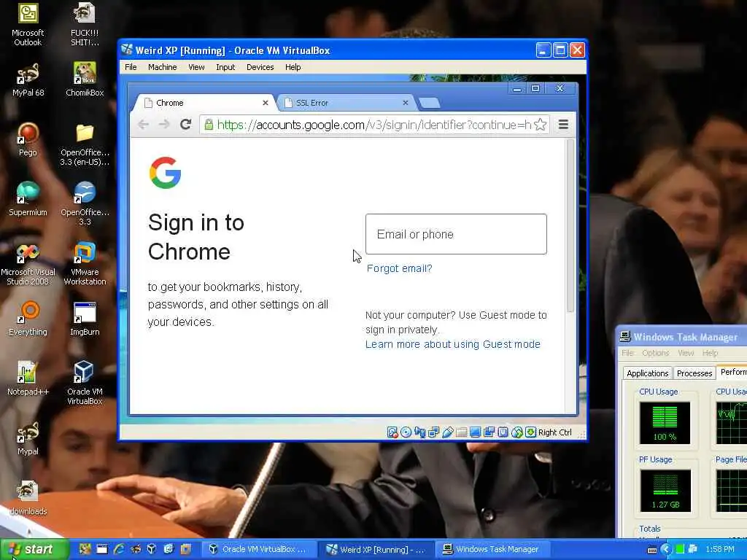Open Learn more about using Guest mode
Image resolution: width=747 pixels, height=560 pixels.
click(x=452, y=344)
